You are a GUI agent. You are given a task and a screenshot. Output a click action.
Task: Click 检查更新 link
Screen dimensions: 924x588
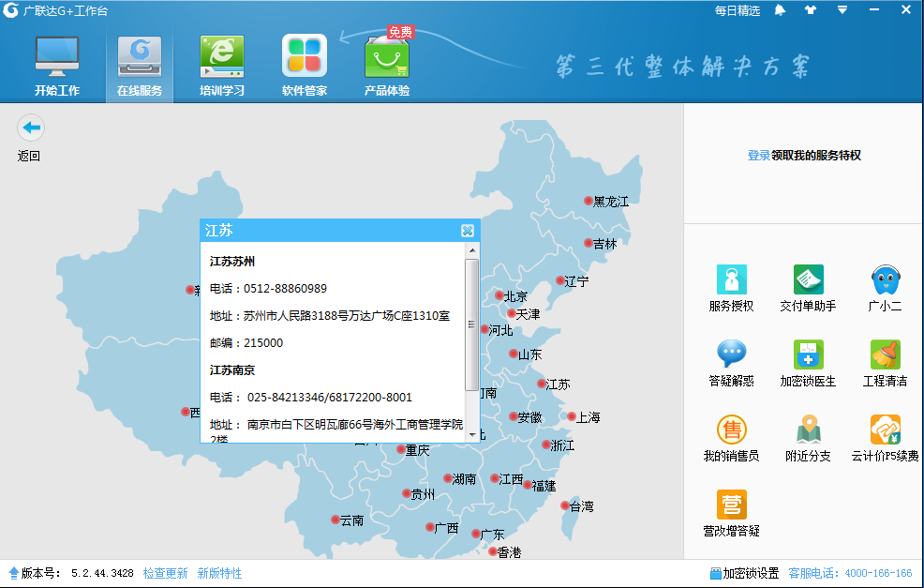coord(165,573)
